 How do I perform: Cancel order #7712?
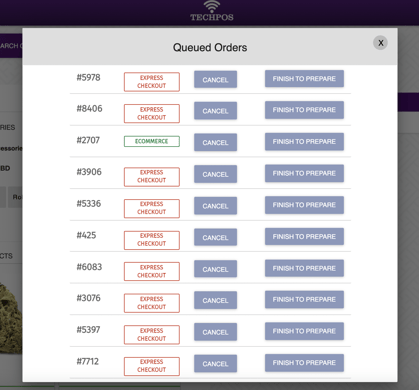point(215,364)
